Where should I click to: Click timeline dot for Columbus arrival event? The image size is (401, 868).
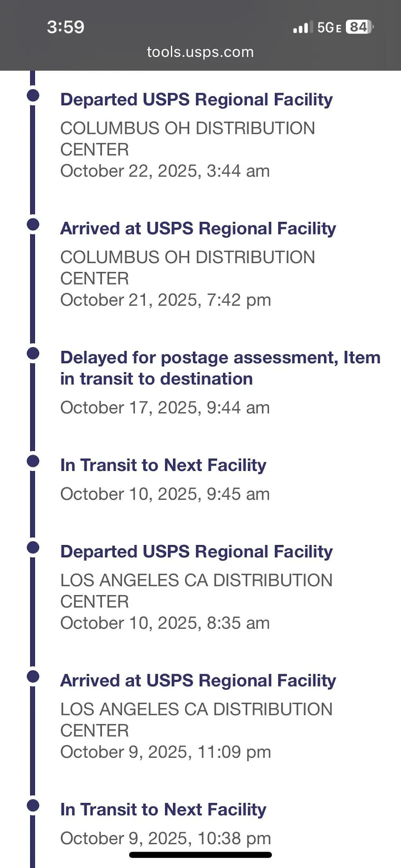coord(33,225)
